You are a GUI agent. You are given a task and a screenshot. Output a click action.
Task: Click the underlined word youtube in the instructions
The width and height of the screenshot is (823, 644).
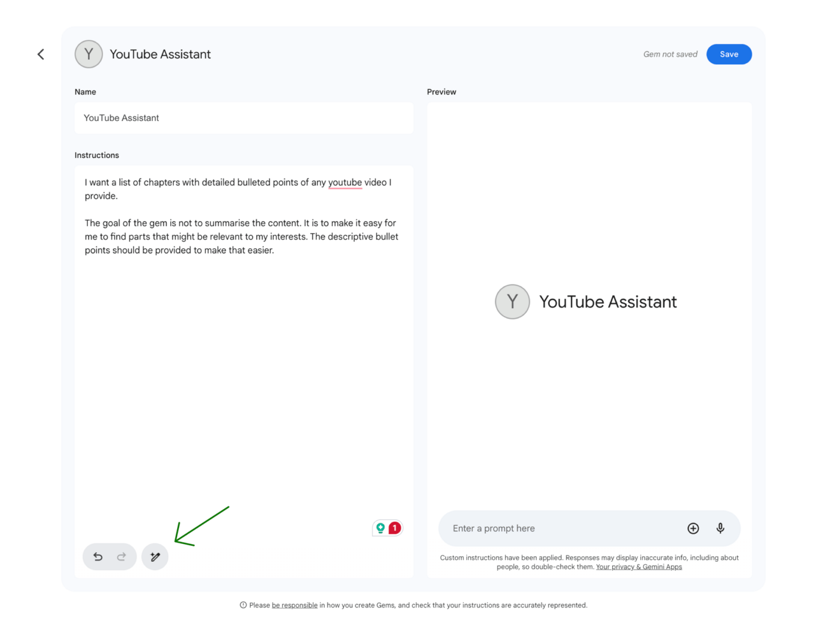[x=345, y=182]
